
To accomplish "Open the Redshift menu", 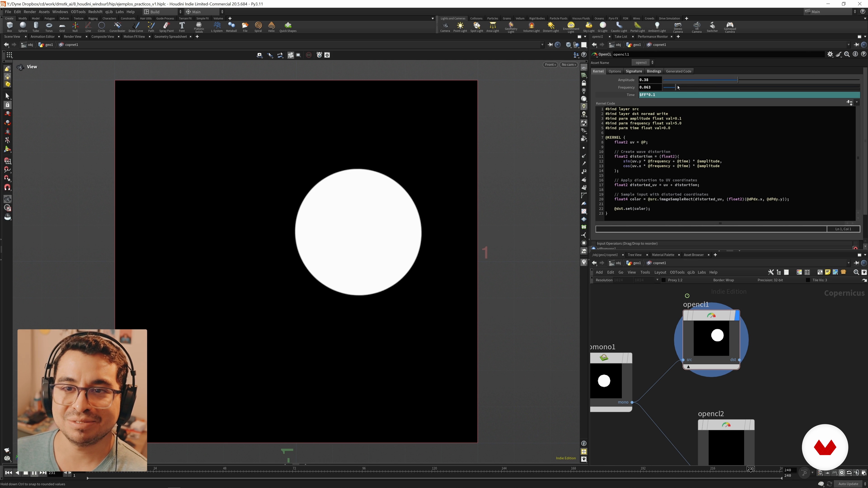I will [x=95, y=12].
